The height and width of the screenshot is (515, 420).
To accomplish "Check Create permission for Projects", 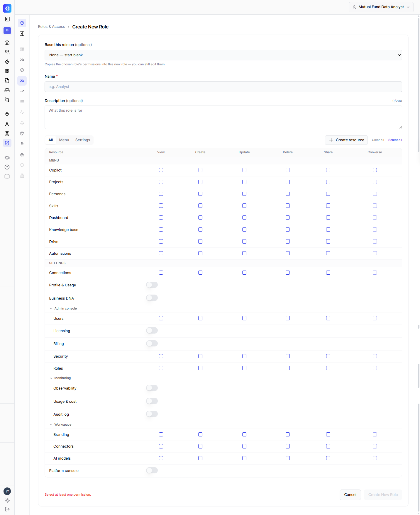I will (x=200, y=182).
